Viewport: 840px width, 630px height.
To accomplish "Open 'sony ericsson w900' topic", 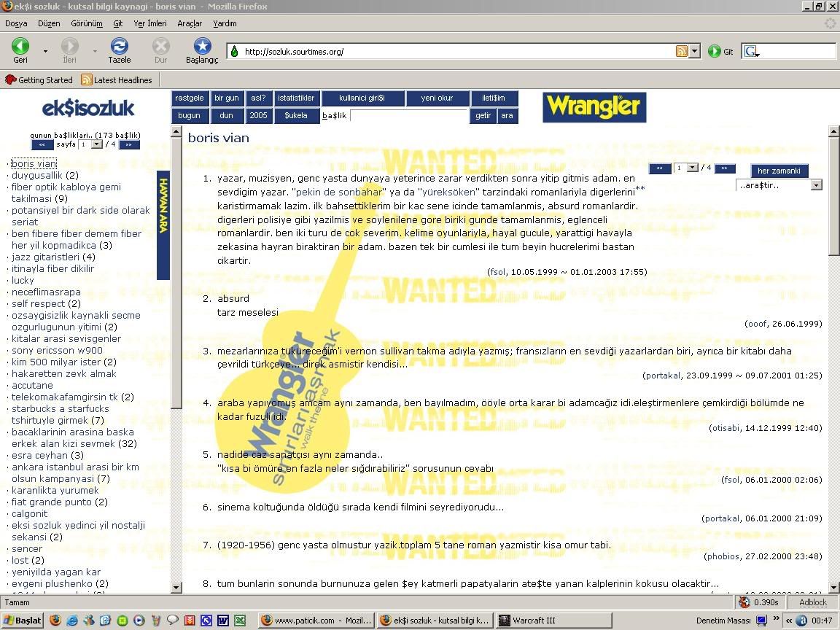I will tap(58, 350).
